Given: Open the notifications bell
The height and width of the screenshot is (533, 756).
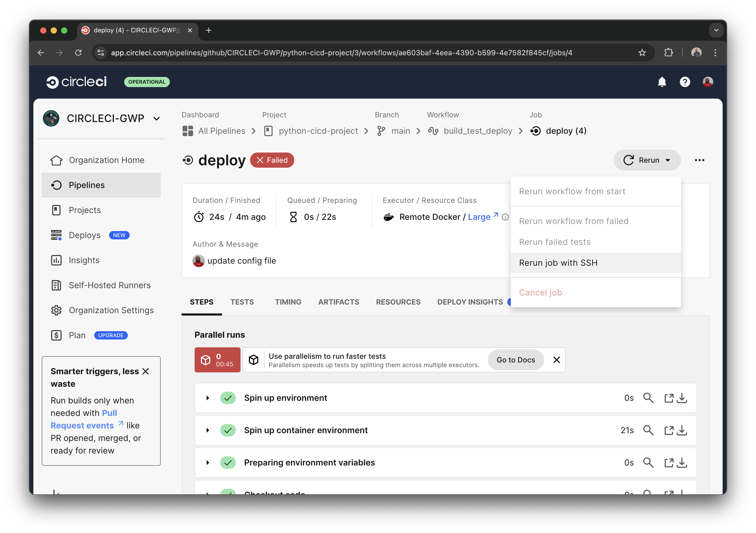Looking at the screenshot, I should click(x=662, y=82).
